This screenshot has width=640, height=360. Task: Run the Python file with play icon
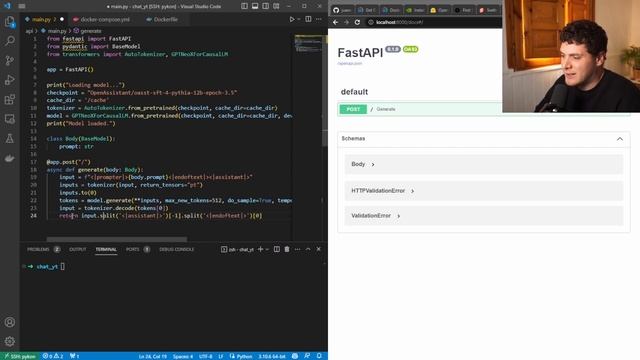[x=291, y=19]
